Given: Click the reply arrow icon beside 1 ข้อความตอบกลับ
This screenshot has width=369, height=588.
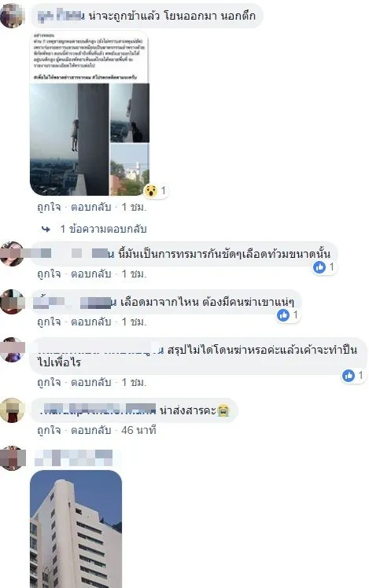Looking at the screenshot, I should coord(46,229).
